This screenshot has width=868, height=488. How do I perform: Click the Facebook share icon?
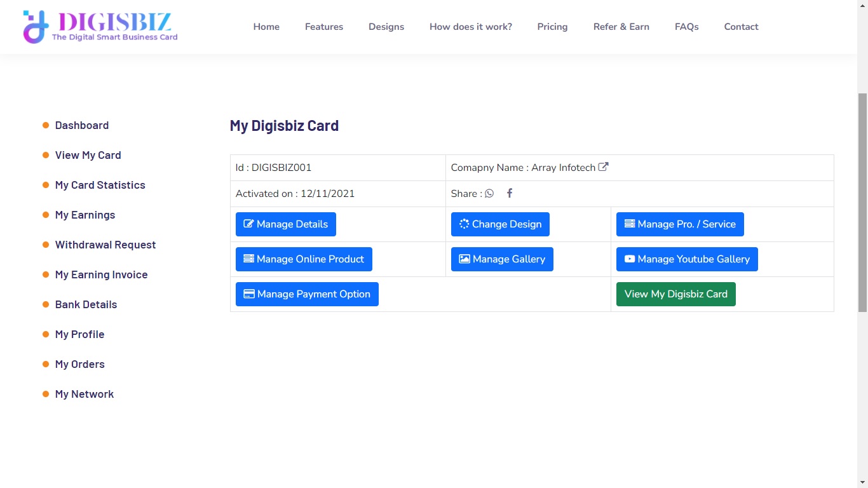(510, 193)
